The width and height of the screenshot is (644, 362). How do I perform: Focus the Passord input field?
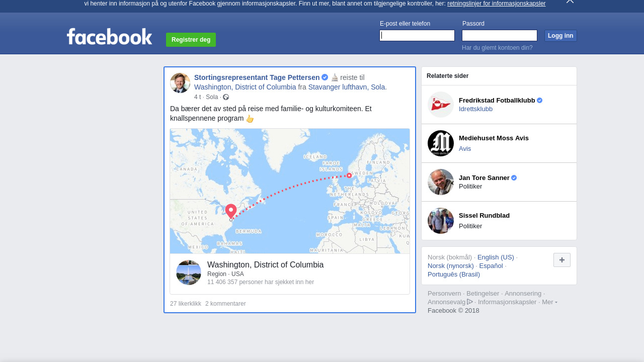click(500, 35)
